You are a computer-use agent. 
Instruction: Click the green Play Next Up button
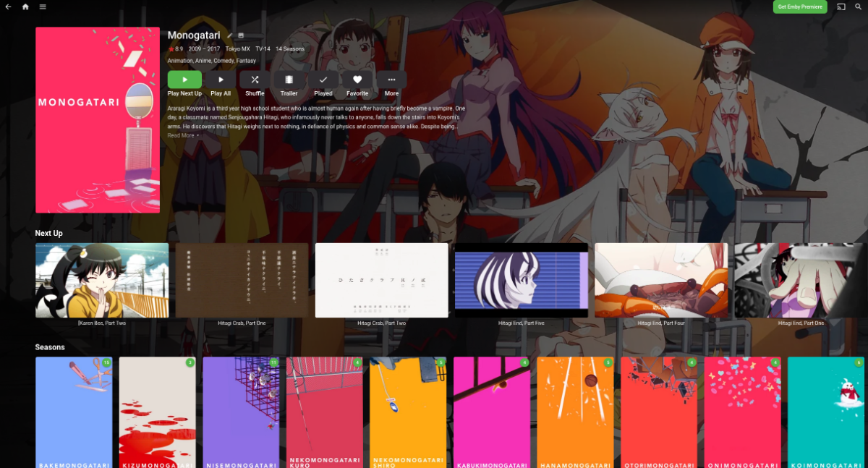click(184, 80)
